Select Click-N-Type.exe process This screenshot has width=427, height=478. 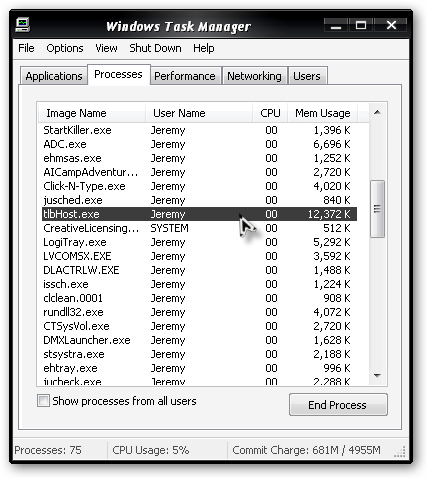(x=199, y=186)
